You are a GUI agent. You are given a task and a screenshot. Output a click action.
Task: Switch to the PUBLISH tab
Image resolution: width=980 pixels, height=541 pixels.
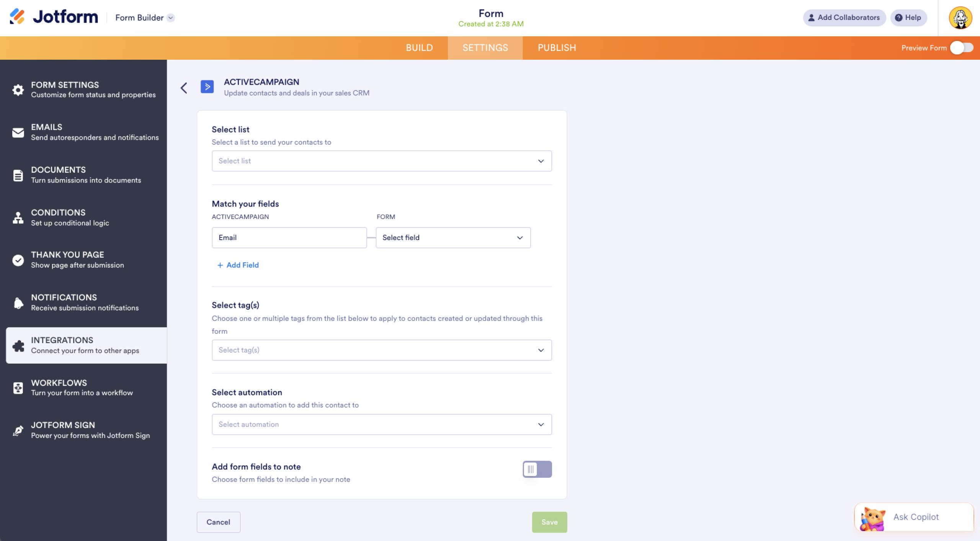(x=556, y=47)
